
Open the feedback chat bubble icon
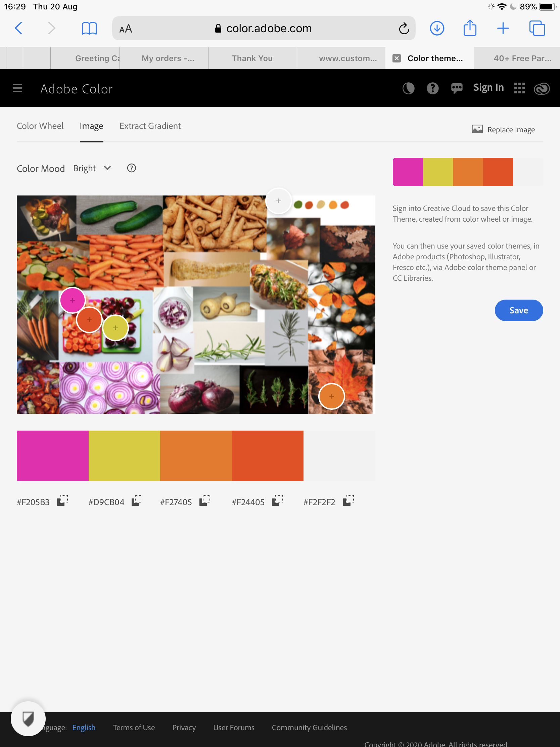457,88
